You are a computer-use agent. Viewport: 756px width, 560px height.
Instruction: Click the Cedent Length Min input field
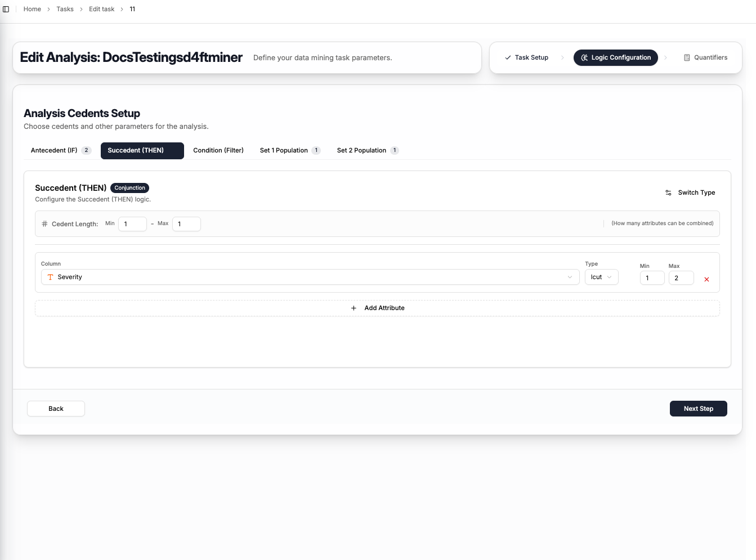click(x=132, y=224)
